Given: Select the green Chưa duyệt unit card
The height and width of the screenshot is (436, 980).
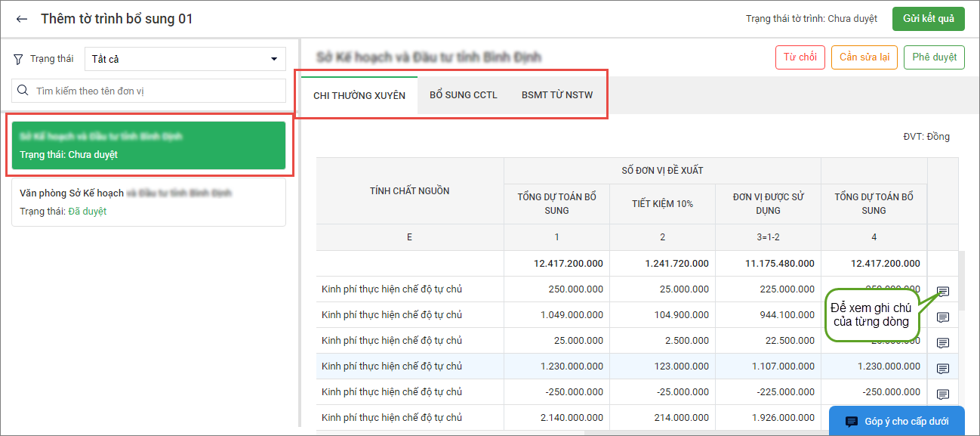Looking at the screenshot, I should [149, 145].
